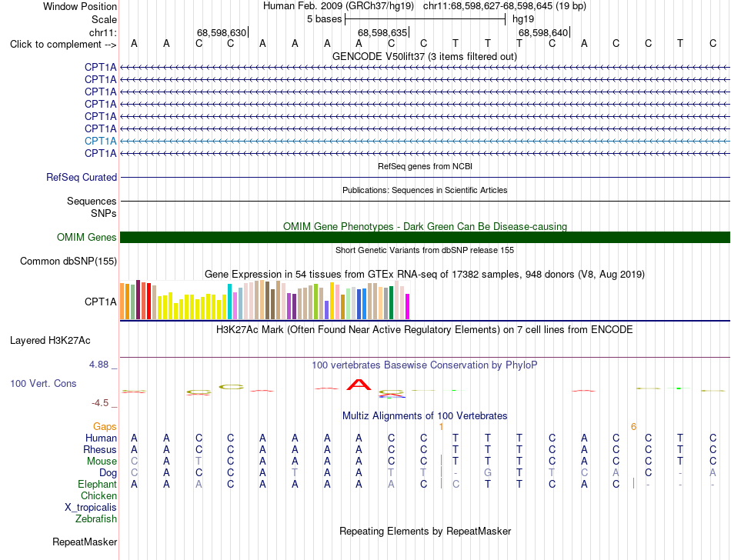Click the orange gap marker labeled 1
731x560 pixels.
(441, 427)
